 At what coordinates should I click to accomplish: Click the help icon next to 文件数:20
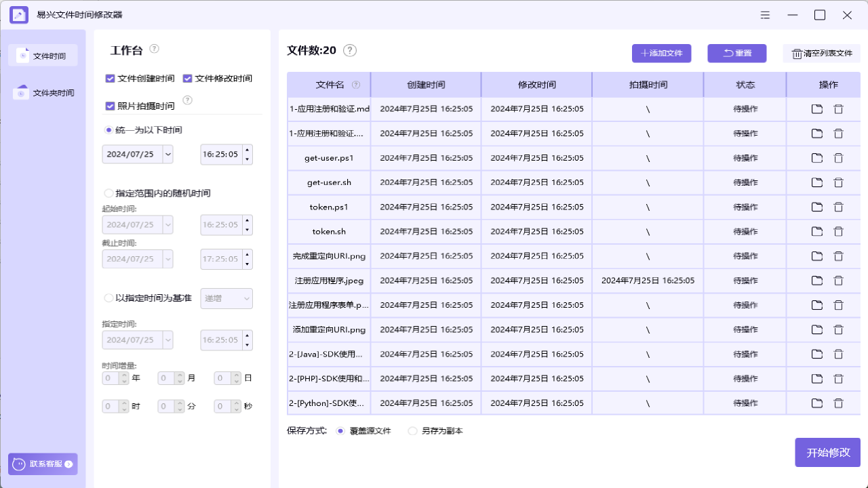350,50
